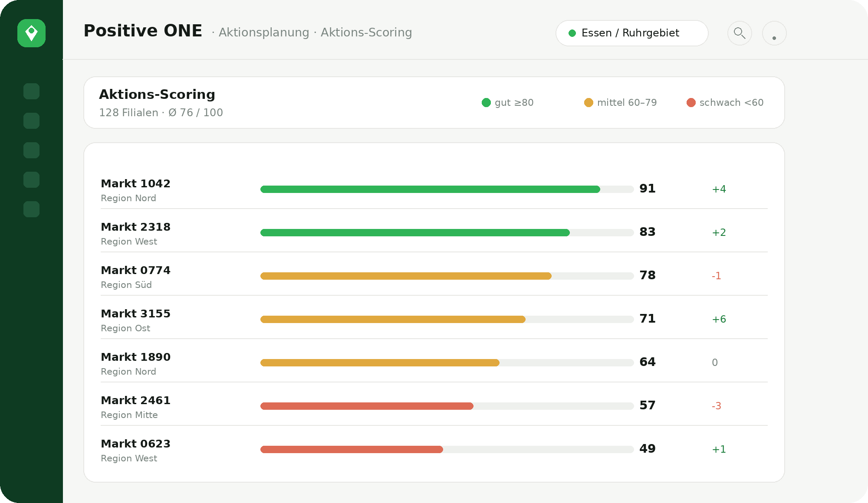Viewport: 868px width, 503px height.
Task: Select the Markt 0774 row title
Action: (x=135, y=270)
